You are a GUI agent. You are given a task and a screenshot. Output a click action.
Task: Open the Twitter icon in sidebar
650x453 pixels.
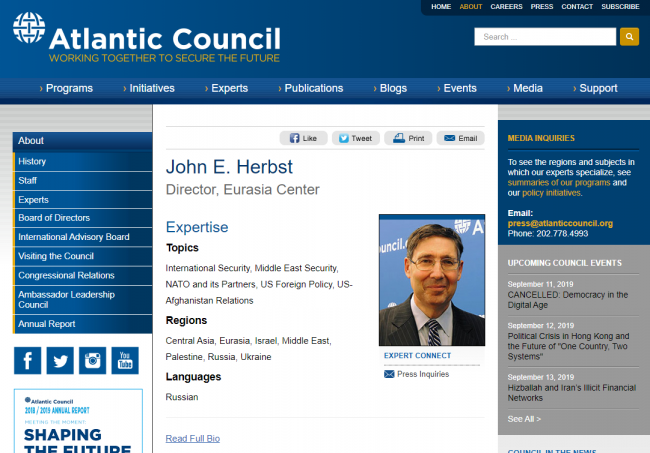pyautogui.click(x=60, y=361)
